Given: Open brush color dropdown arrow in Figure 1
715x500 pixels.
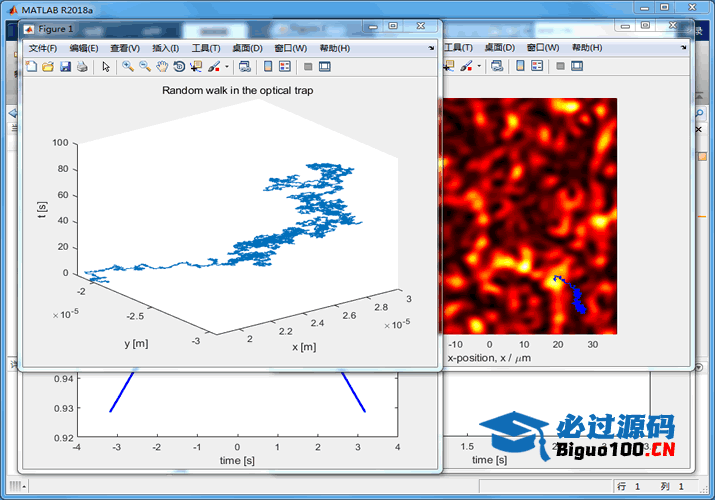Looking at the screenshot, I should (x=227, y=67).
